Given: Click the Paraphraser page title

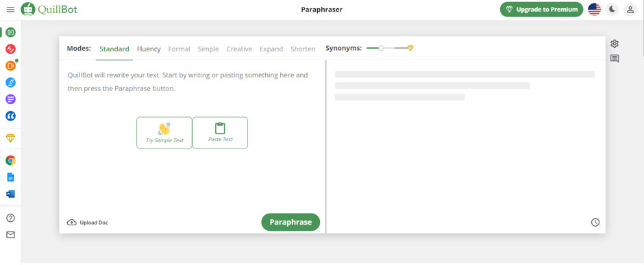Looking at the screenshot, I should [321, 10].
